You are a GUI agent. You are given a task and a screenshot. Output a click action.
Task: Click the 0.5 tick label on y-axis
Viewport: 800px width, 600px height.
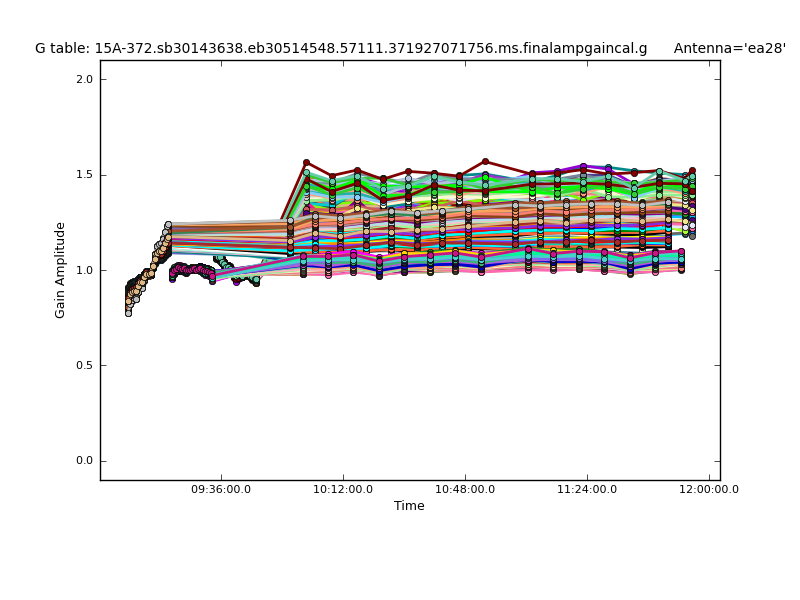point(83,366)
